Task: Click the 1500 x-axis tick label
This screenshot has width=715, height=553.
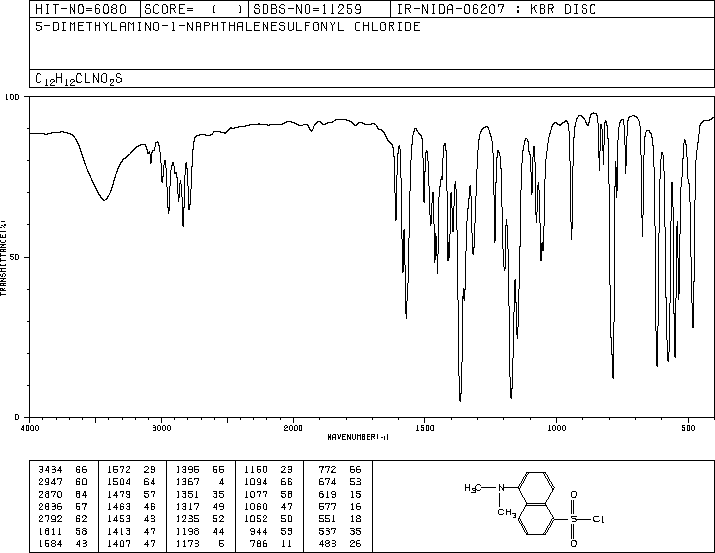Action: [425, 428]
